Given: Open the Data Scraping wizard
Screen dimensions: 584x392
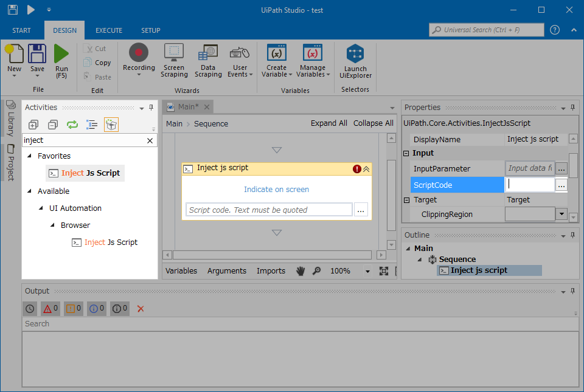Looking at the screenshot, I should point(208,60).
